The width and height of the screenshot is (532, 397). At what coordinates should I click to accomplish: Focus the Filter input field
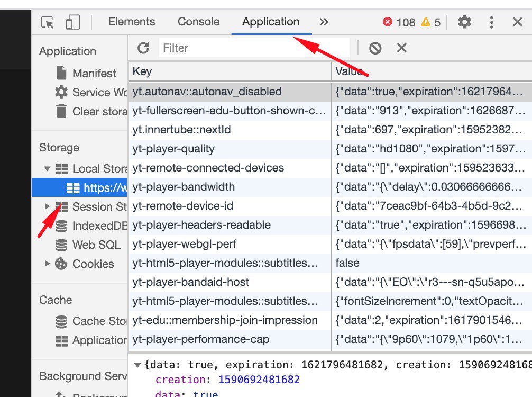click(x=254, y=48)
